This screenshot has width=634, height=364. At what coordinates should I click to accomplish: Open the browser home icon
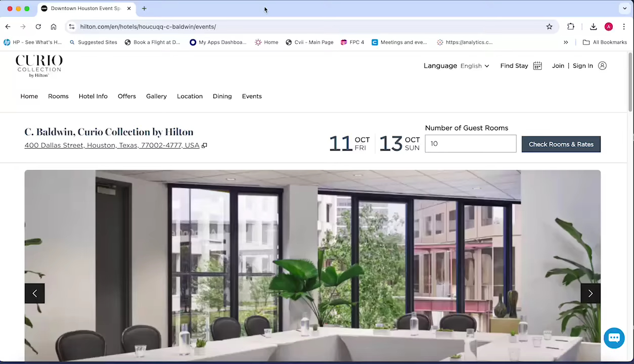click(x=53, y=27)
